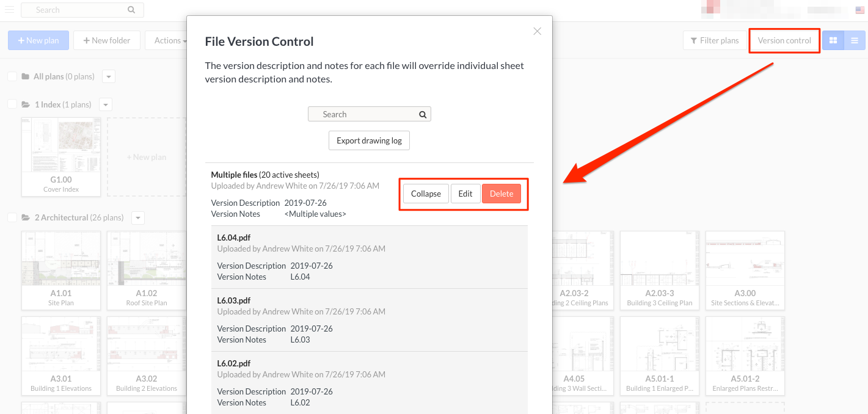Collapse the Multiple files version group
Screen dimensions: 868x414
tap(426, 194)
